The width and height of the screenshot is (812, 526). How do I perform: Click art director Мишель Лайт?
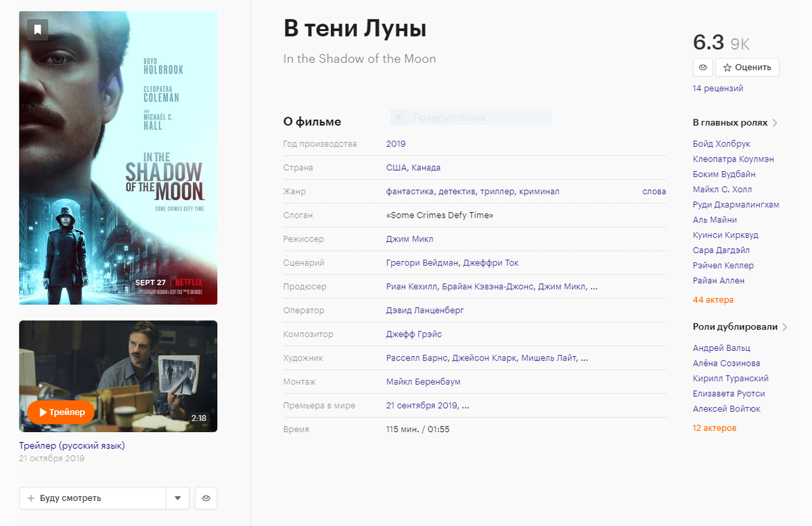[549, 358]
